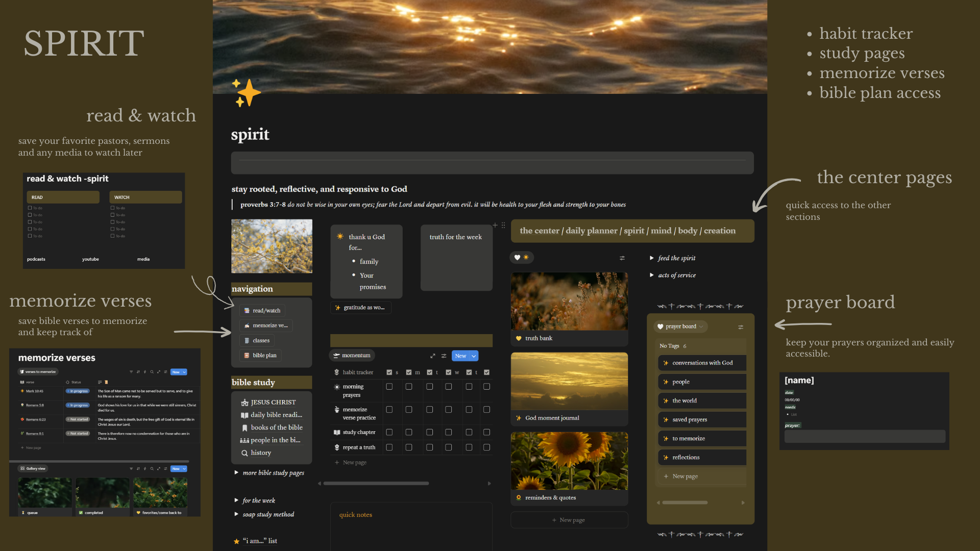980x551 pixels.
Task: Uncheck the habit tracker 'm' header checkbox
Action: (408, 372)
